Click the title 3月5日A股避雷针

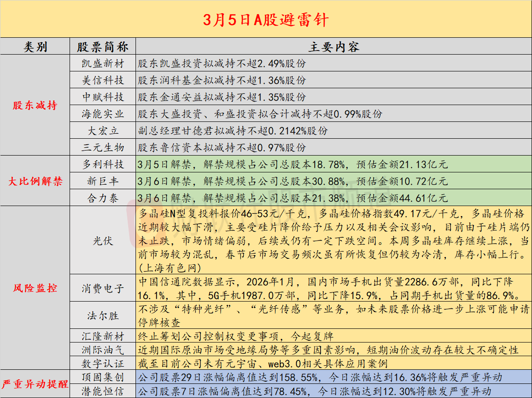(266, 20)
